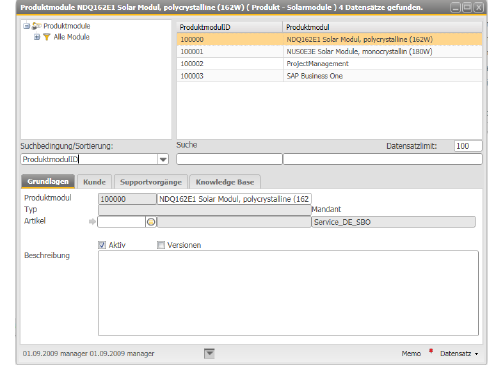This screenshot has height=365, width=504.
Task: Click NDQ162E1 Solar Modul table cell
Action: (382, 39)
